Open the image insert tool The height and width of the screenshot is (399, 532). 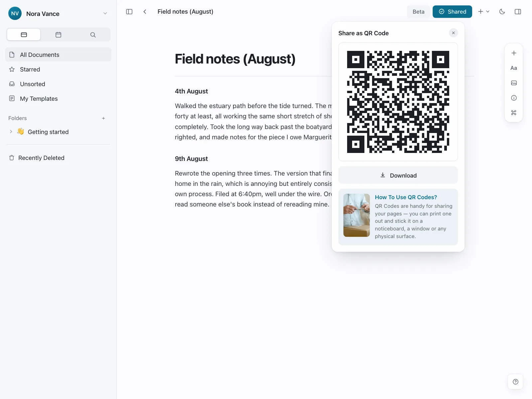tap(514, 83)
